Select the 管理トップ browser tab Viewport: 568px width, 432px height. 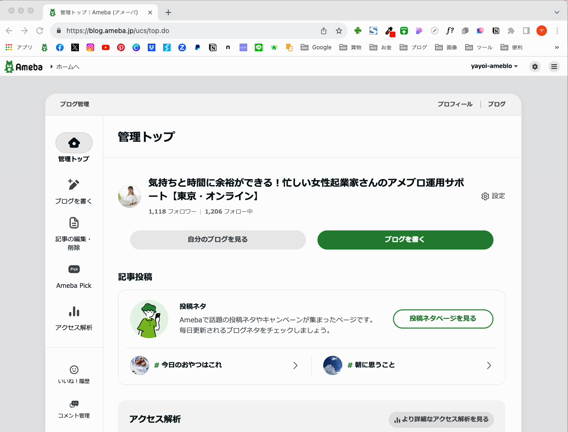(100, 12)
